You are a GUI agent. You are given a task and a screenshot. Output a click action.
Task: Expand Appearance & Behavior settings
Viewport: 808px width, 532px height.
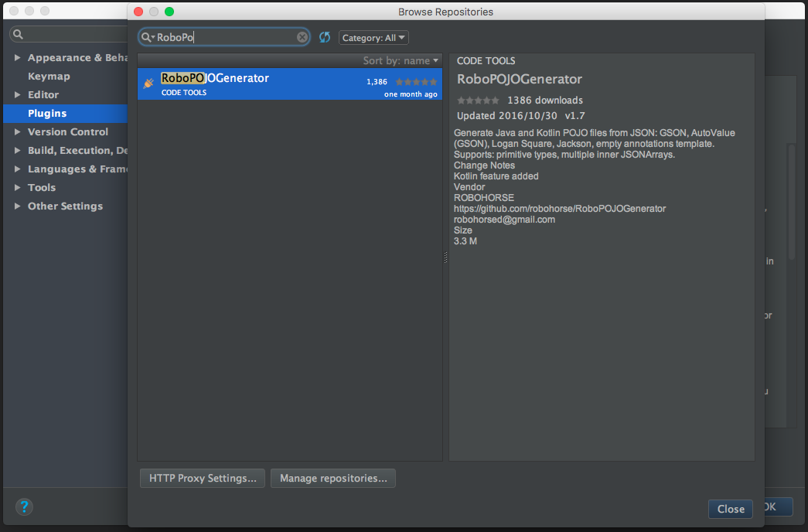pyautogui.click(x=17, y=58)
